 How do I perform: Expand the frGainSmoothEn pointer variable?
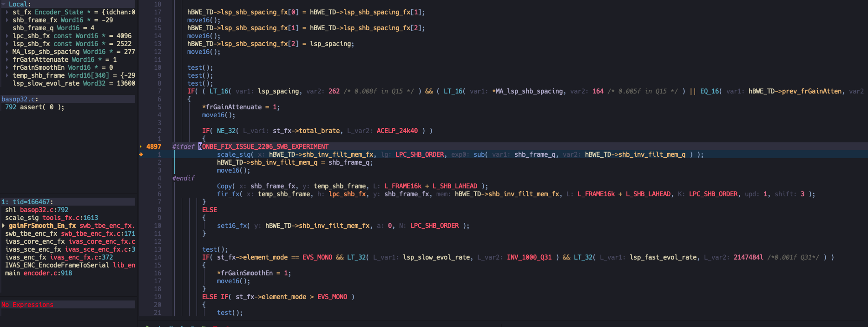point(7,67)
